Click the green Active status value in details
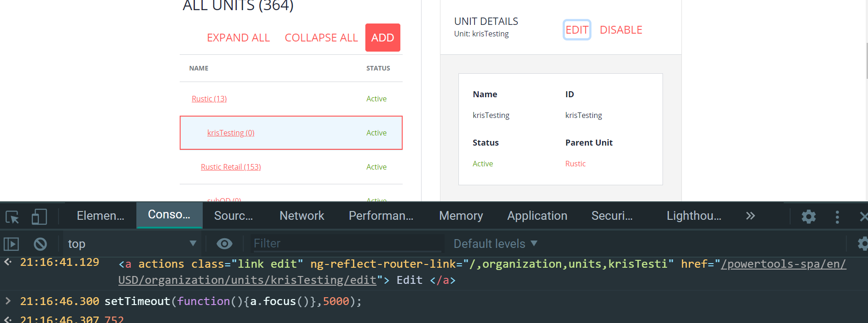The width and height of the screenshot is (868, 323). 483,164
